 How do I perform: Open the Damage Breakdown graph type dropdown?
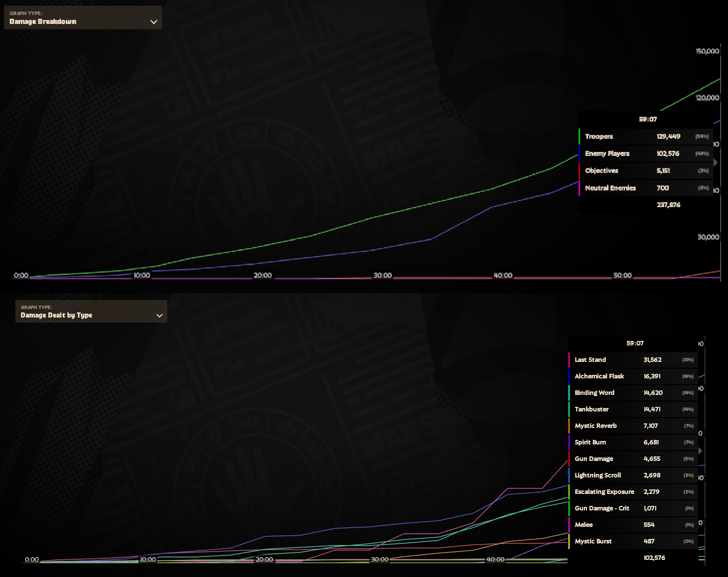(x=83, y=18)
